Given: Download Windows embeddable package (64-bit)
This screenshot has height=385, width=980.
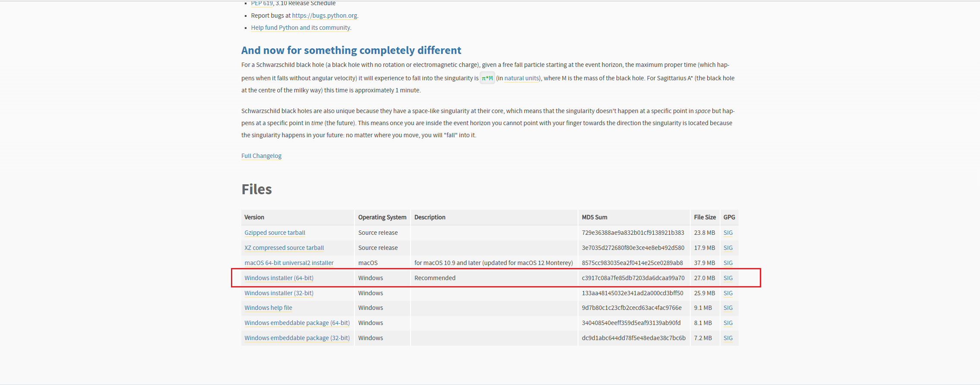Looking at the screenshot, I should click(297, 323).
